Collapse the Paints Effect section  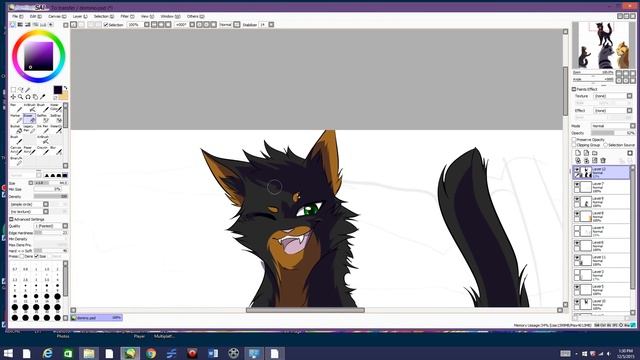click(x=574, y=89)
